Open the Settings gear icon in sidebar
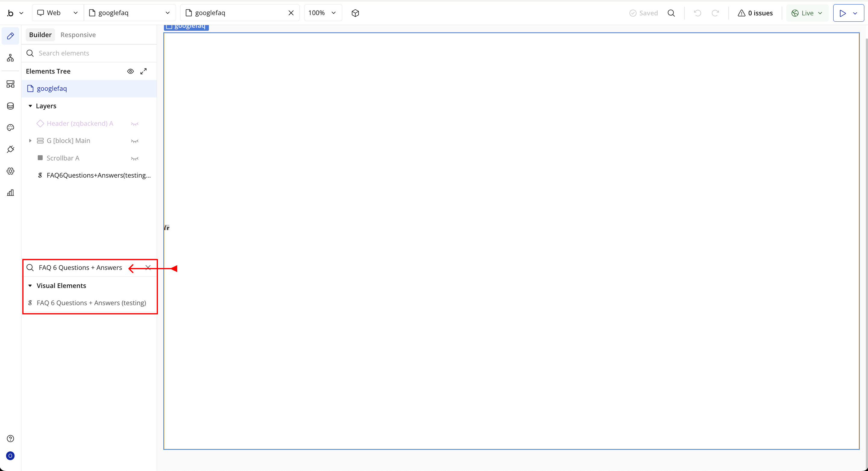This screenshot has width=868, height=471. pos(11,171)
